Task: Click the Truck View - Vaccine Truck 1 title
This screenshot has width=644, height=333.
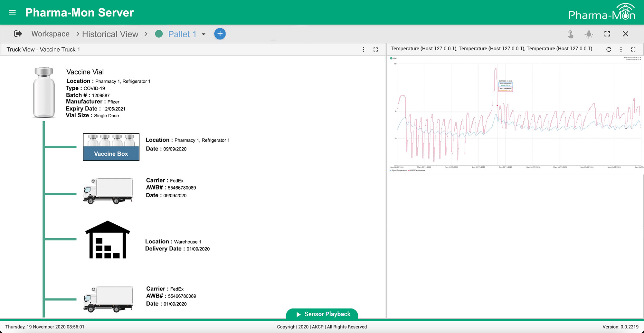Action: tap(43, 50)
